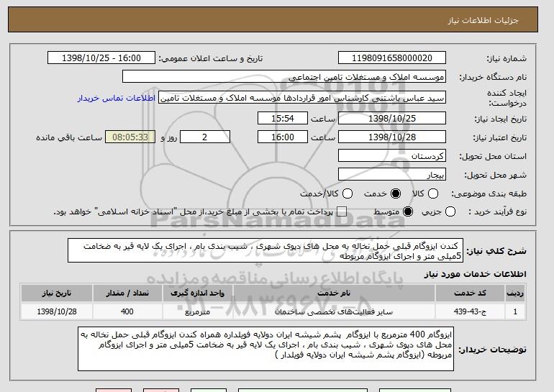Open the اطلاعات تماس خریدار link

[x=117, y=98]
